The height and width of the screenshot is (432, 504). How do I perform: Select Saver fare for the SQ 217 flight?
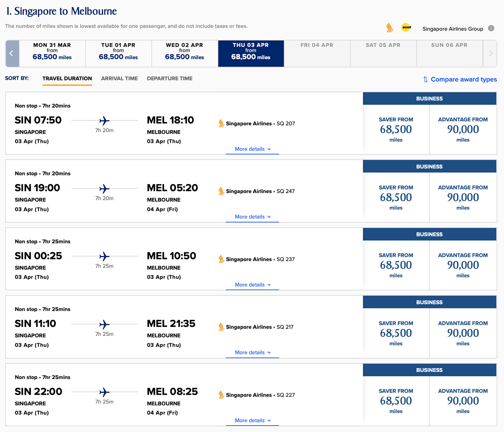[396, 333]
